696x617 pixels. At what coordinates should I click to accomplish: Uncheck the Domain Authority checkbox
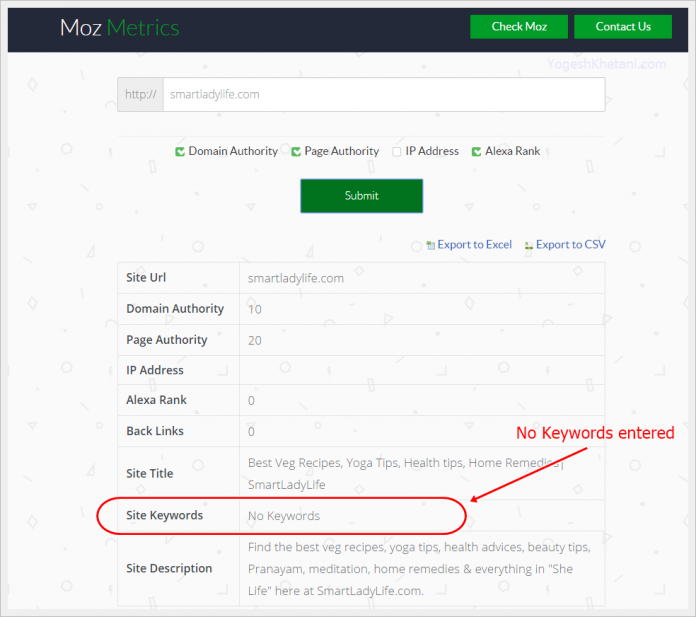click(x=180, y=152)
